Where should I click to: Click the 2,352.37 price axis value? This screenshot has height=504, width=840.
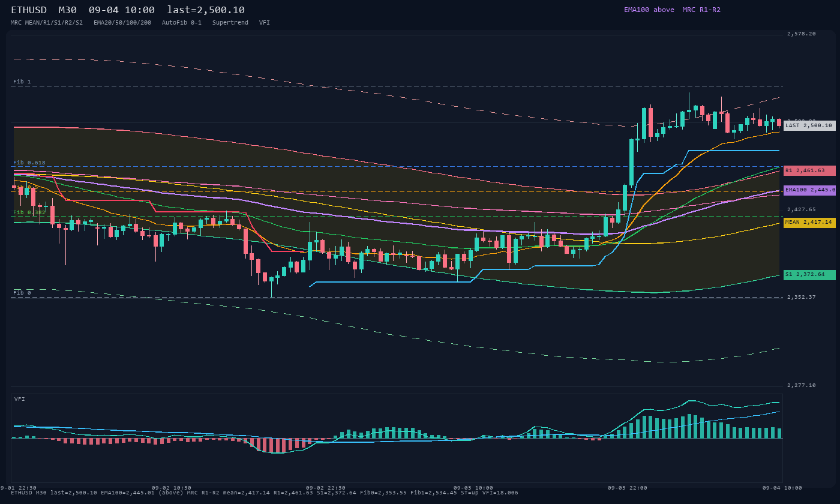click(802, 297)
